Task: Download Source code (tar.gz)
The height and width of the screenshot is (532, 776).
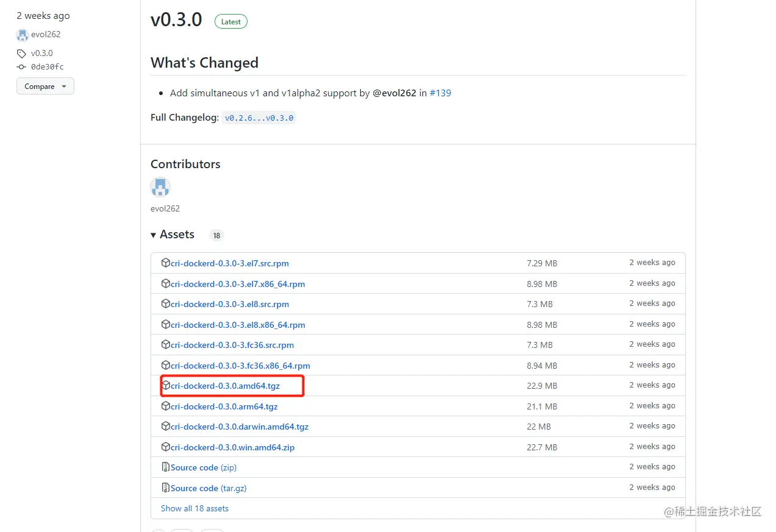Action: pyautogui.click(x=208, y=488)
